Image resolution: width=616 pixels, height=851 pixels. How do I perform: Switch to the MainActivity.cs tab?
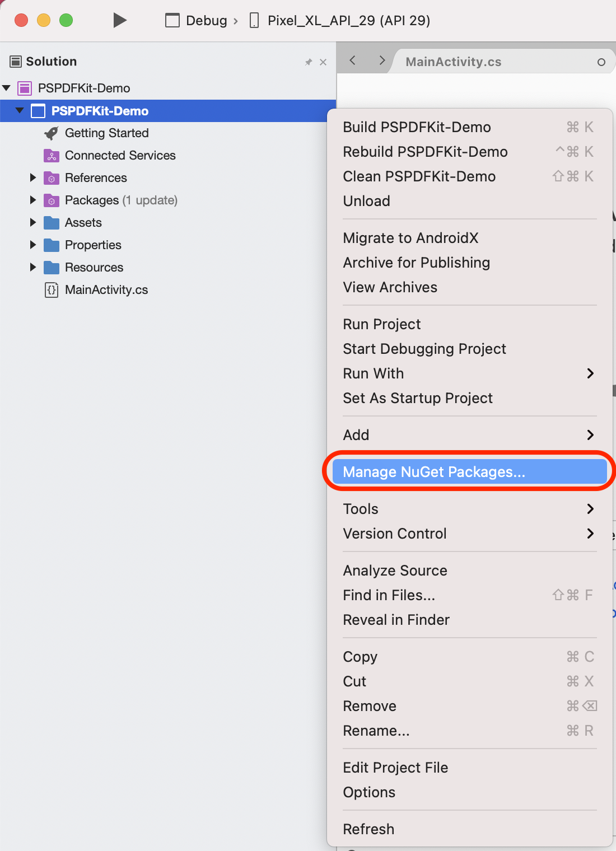453,62
